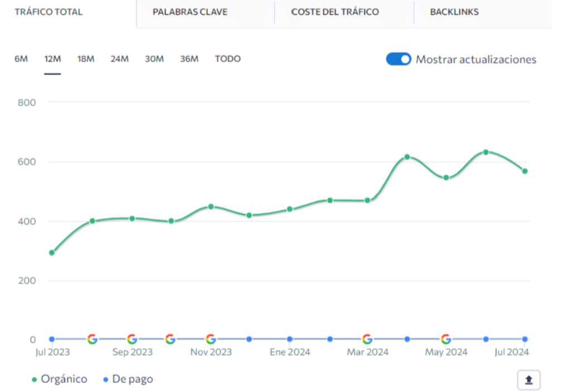Click the Google update icon above Sep 2023
Screen dimensions: 583x392
(x=132, y=339)
